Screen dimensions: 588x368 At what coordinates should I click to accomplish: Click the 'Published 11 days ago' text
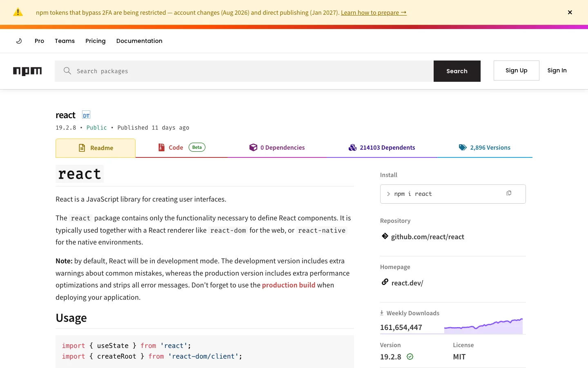point(153,128)
